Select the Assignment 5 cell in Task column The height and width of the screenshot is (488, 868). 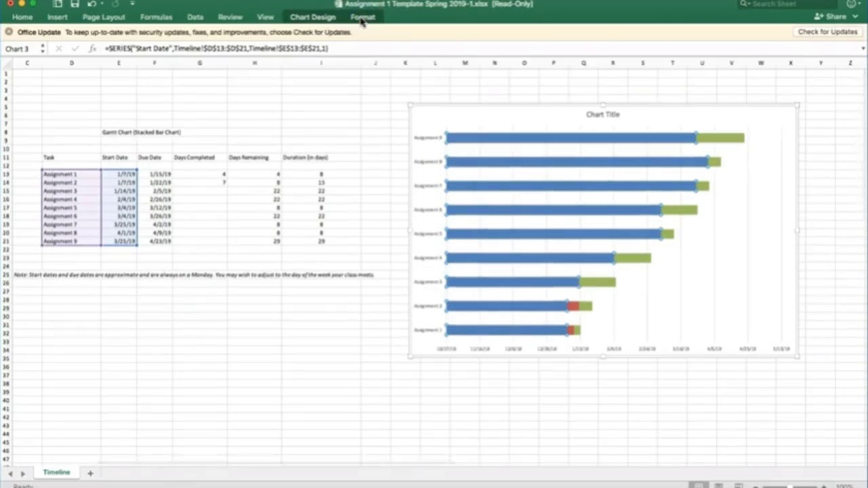coord(71,207)
